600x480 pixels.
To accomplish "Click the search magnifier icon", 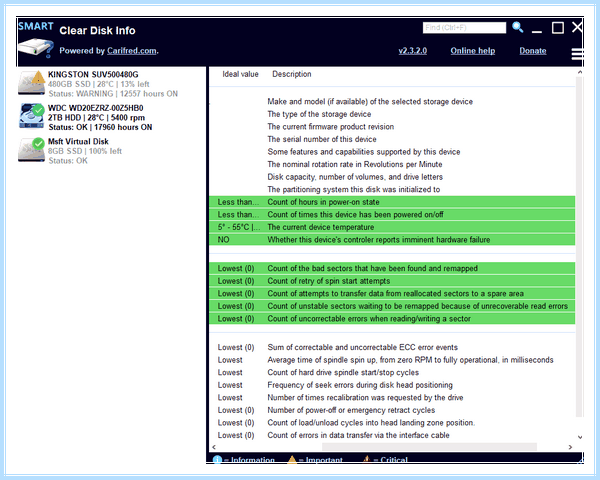I will [x=517, y=27].
